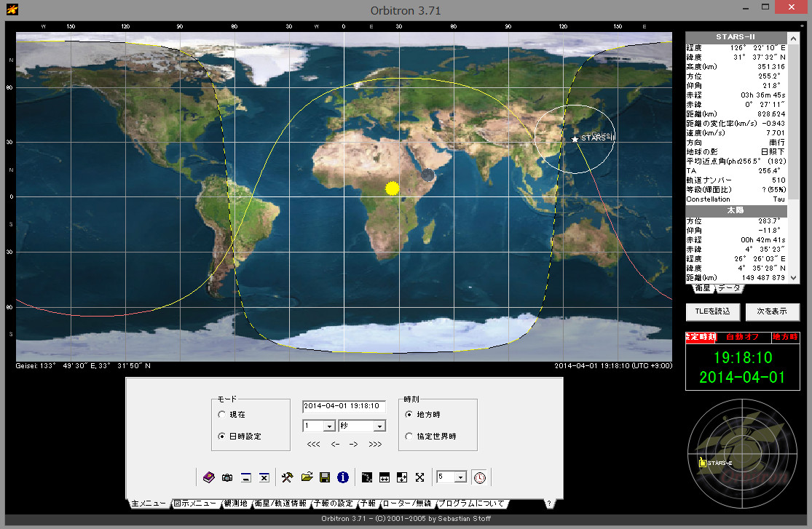Screen dimensions: 812x529
Task: Click the 太陽 section header in the data panel
Action: click(736, 211)
